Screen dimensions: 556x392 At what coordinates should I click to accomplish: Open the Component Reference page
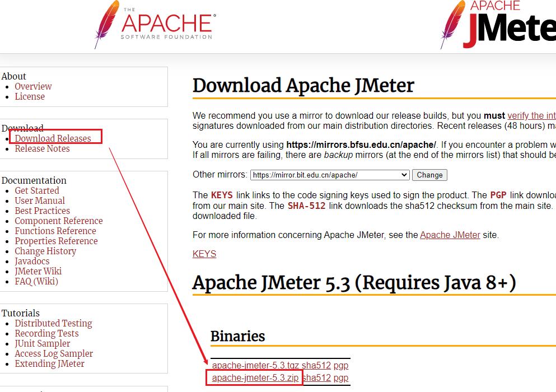[x=58, y=221]
